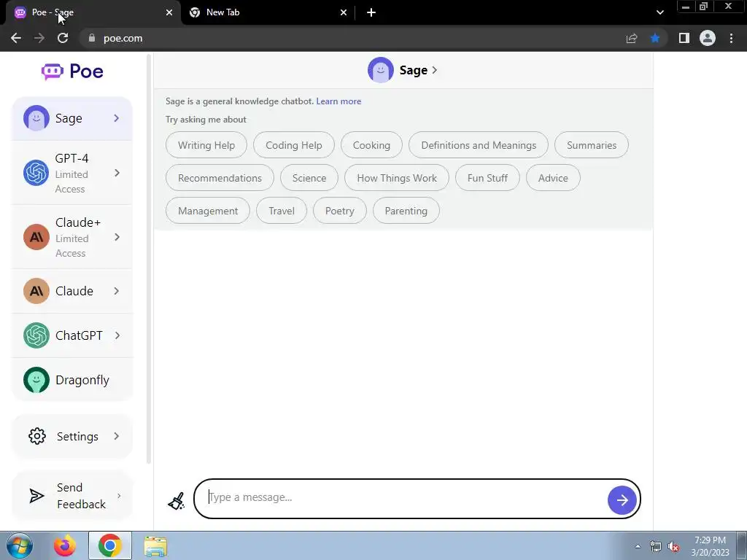Click the ChatGPT bot avatar icon
747x560 pixels.
[x=36, y=335]
